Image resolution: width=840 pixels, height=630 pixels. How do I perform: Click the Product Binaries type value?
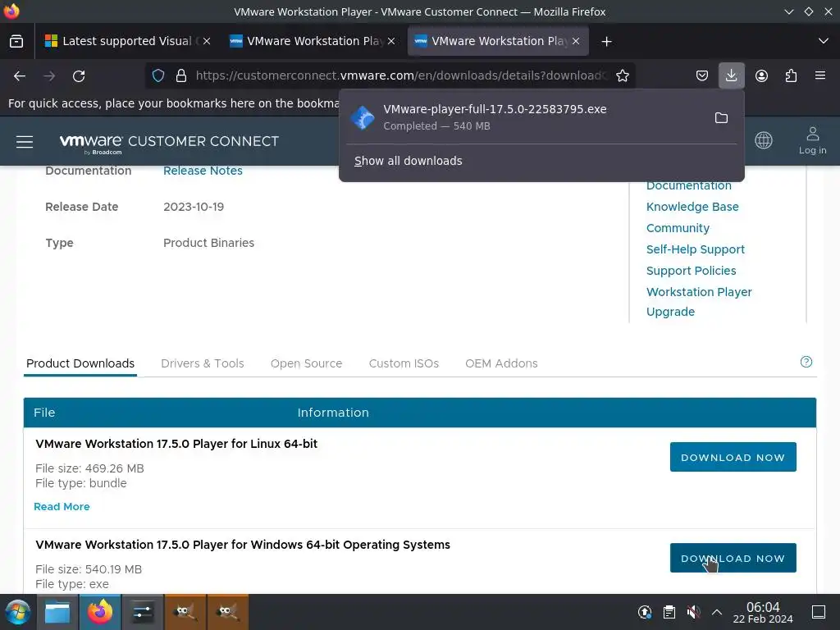(208, 243)
